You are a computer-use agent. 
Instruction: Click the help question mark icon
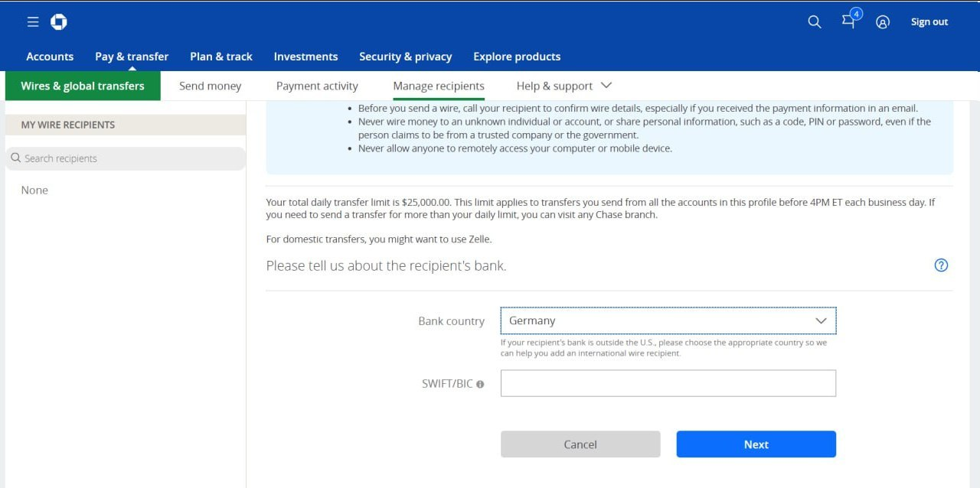(942, 265)
